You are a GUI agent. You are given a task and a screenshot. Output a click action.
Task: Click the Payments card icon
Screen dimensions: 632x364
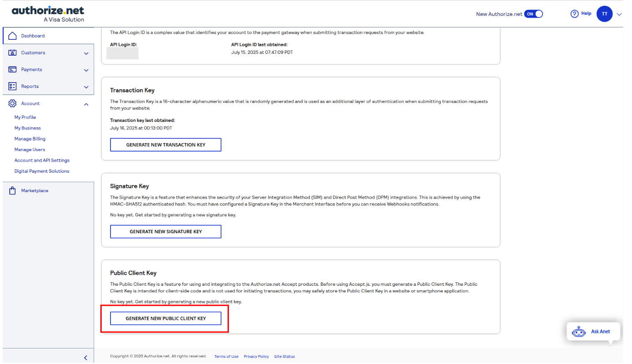[x=12, y=69]
